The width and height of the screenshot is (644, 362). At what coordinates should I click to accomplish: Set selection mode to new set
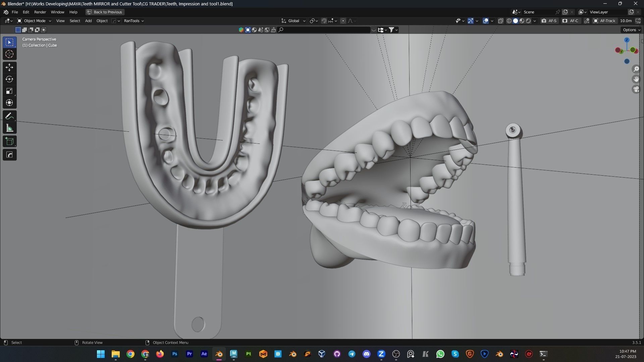click(18, 30)
